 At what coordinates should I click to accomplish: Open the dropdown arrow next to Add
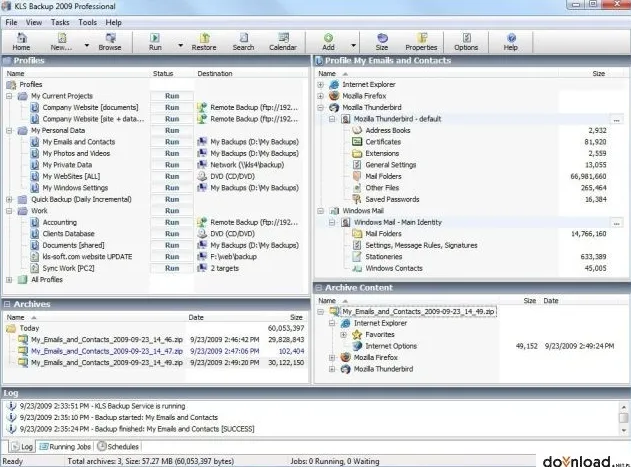[353, 45]
